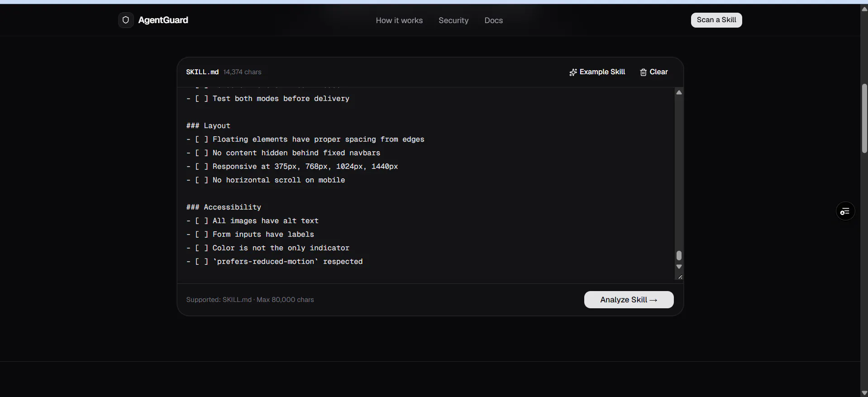The width and height of the screenshot is (868, 397).
Task: Click the page scrollbar thumb
Action: [864, 118]
